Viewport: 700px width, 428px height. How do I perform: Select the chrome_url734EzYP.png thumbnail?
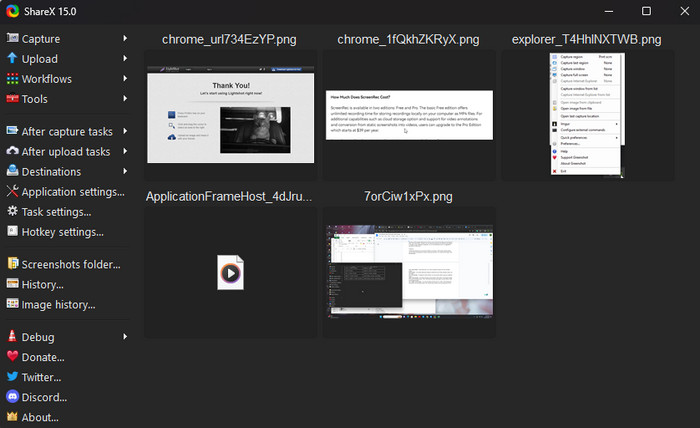230,115
